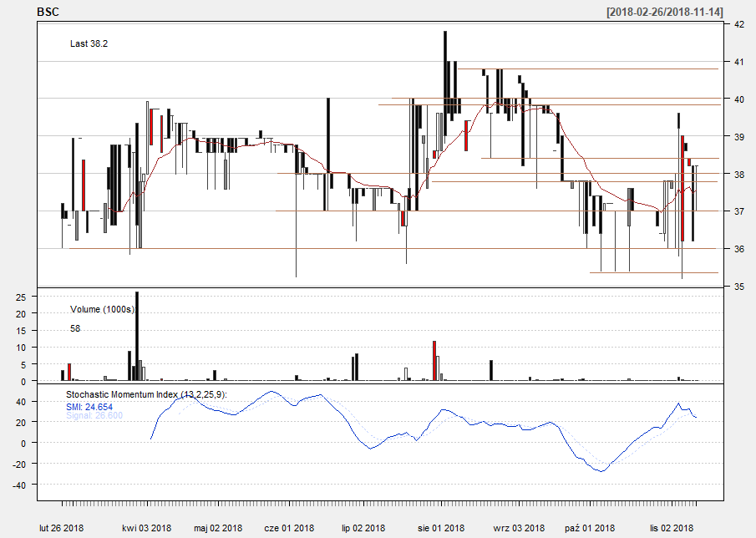Viewport: 756px width, 538px height.
Task: Click the 'wrz 03 2018' date label
Action: coord(519,528)
